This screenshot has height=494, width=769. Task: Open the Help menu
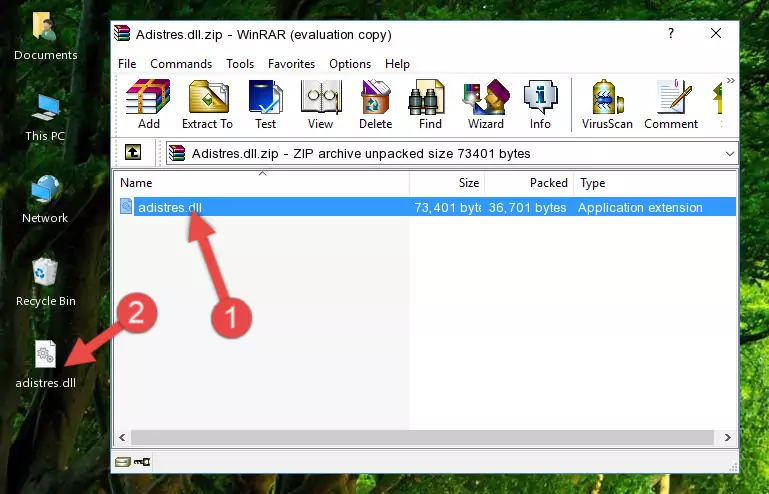click(x=397, y=64)
